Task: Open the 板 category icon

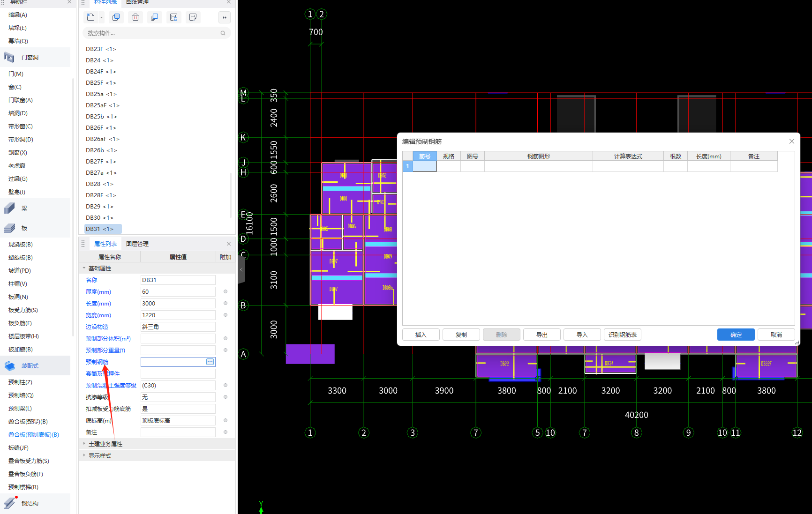Action: pyautogui.click(x=9, y=228)
